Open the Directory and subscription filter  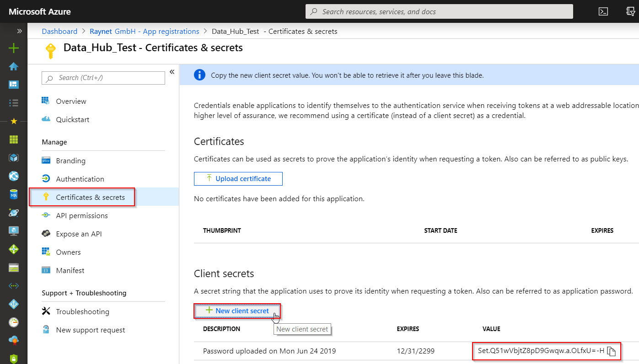click(x=631, y=11)
